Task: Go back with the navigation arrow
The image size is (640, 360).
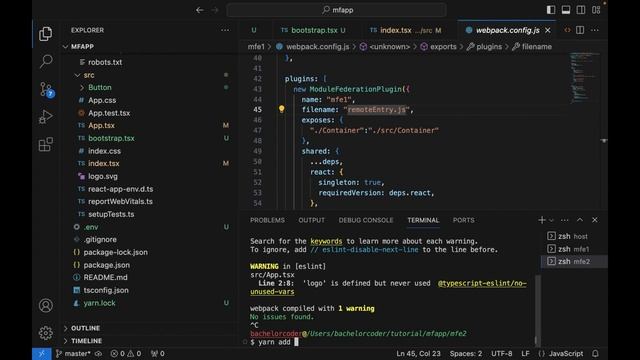Action: [200, 10]
